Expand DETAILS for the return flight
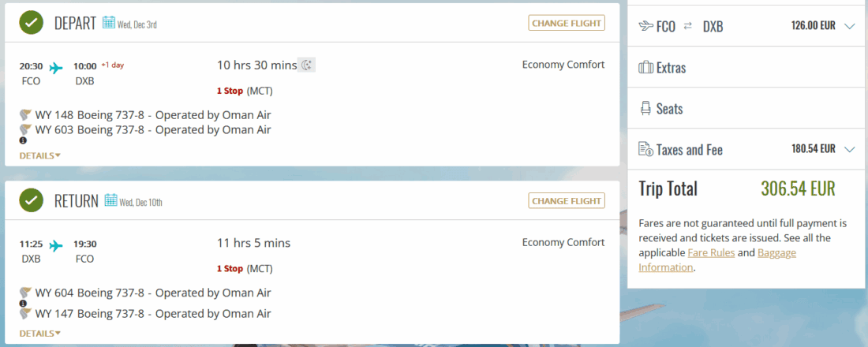The width and height of the screenshot is (868, 347). point(39,334)
